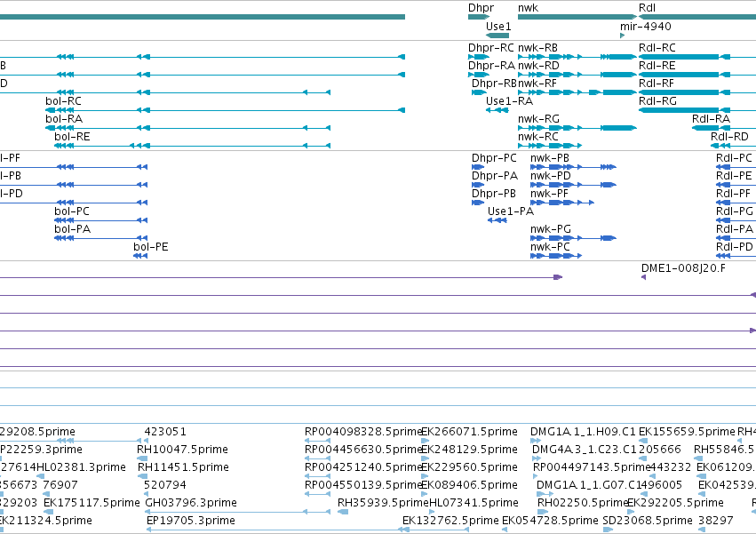The height and width of the screenshot is (534, 756).
Task: Click EST EK155659.5prime
Action: [687, 432]
